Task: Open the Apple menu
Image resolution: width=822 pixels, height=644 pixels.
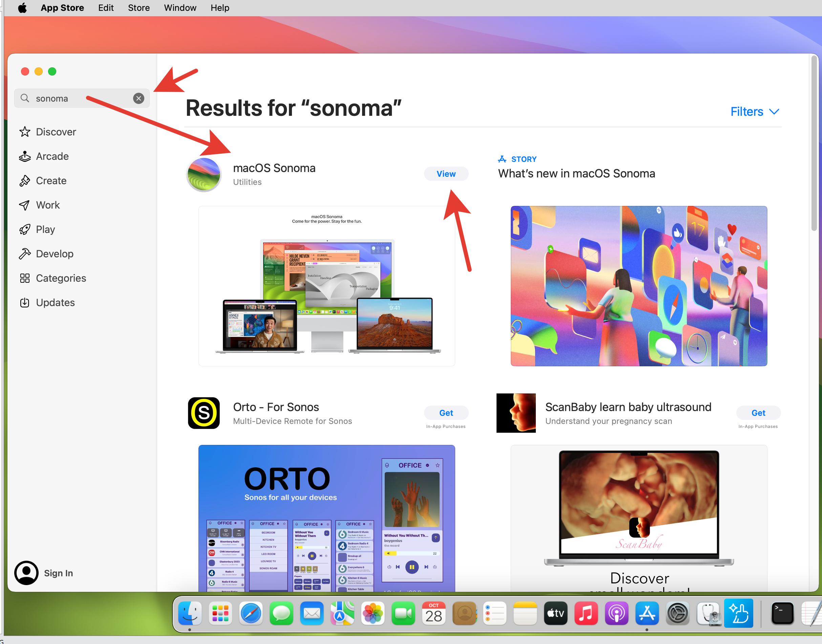Action: 23,8
